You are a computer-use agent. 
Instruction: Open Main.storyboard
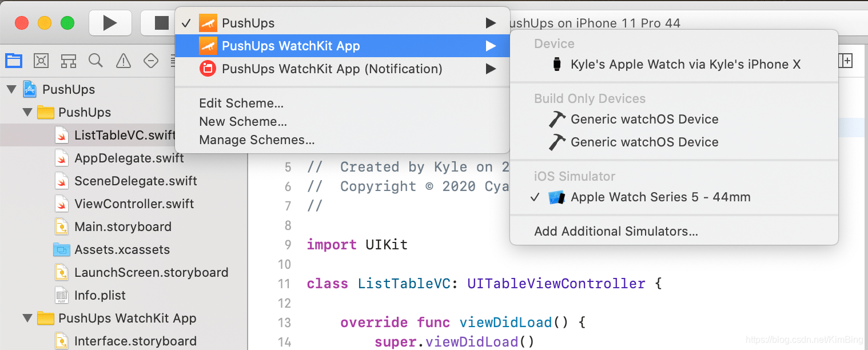pos(124,226)
